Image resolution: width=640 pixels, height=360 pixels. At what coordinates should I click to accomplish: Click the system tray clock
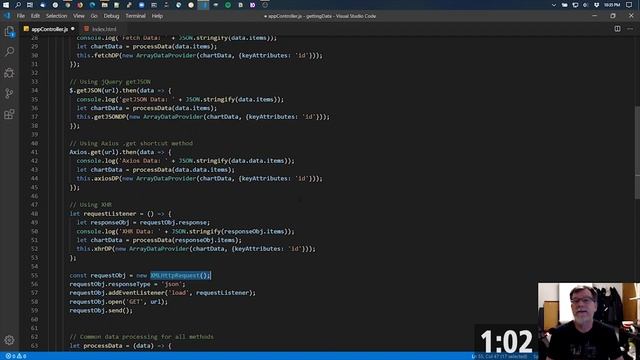point(612,5)
